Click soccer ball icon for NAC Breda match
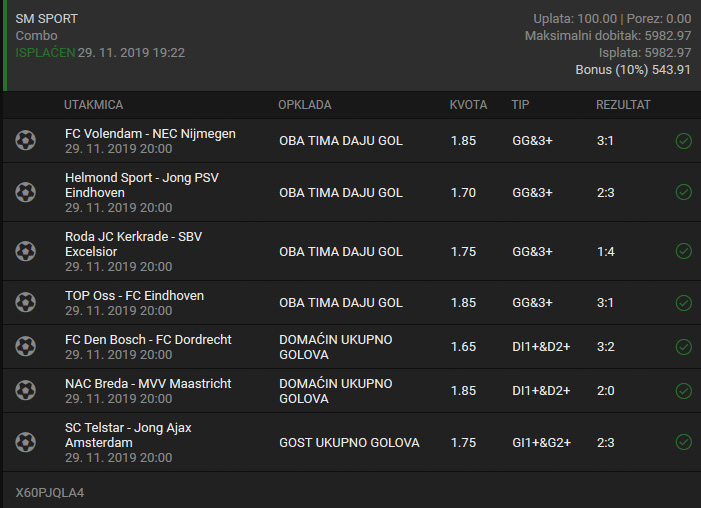Screen dimensions: 701x508 [25, 390]
